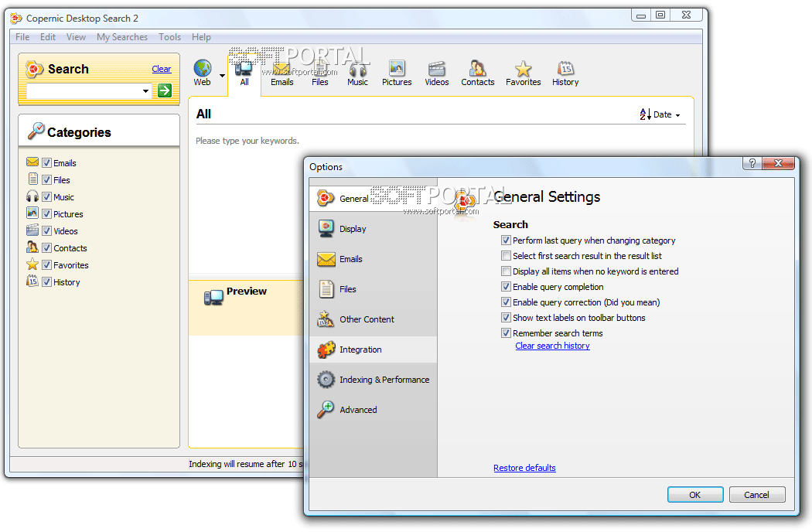The width and height of the screenshot is (812, 532).
Task: Open the Pictures toolbar icon
Action: 397,68
